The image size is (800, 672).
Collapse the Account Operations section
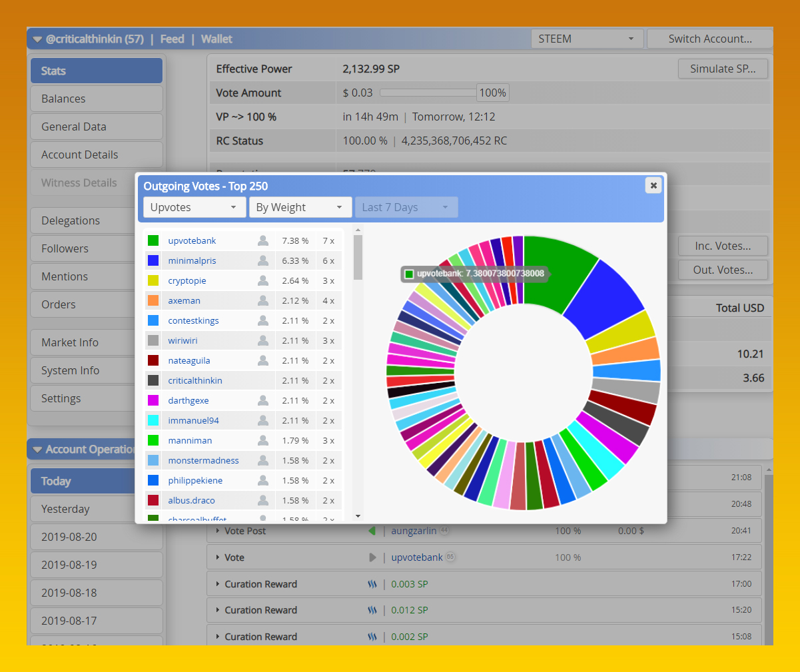(x=37, y=450)
